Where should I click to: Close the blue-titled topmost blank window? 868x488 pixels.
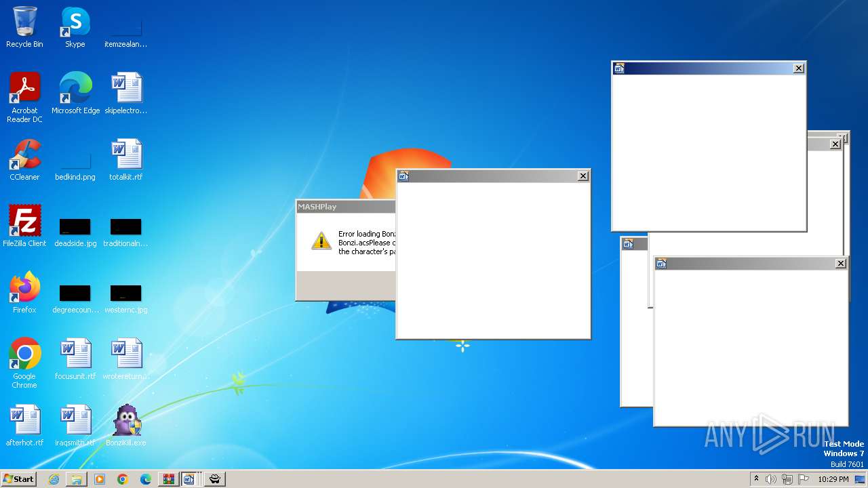coord(799,68)
